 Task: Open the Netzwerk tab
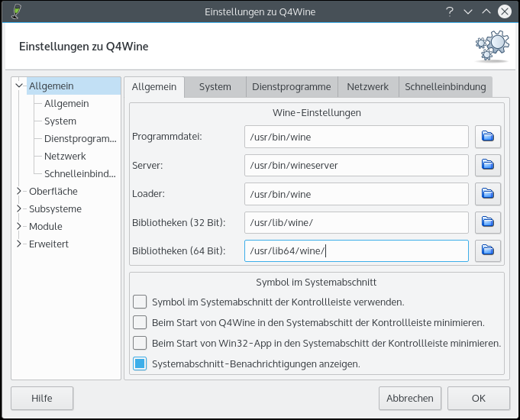(367, 87)
